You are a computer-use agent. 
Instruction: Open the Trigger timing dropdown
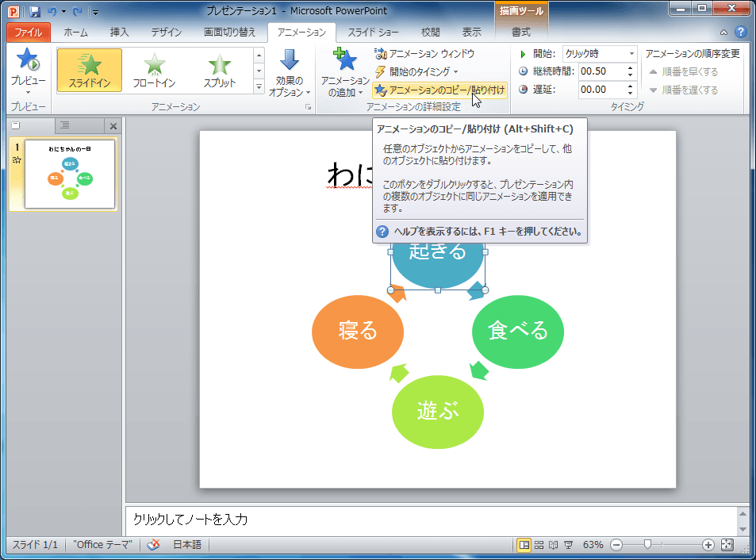[416, 72]
